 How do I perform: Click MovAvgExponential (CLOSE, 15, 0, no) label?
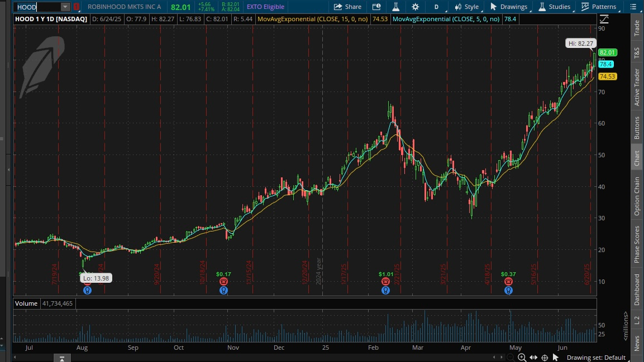(x=313, y=19)
